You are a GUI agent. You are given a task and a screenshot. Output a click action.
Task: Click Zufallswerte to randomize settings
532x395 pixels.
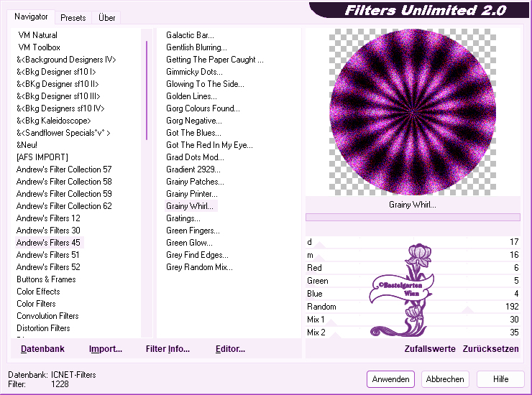pos(430,349)
